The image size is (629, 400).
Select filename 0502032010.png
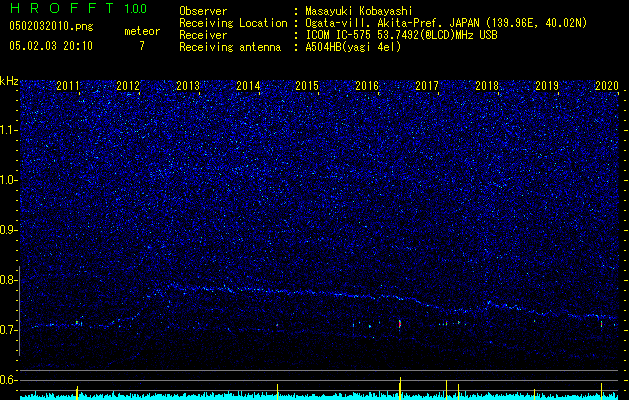(x=51, y=26)
